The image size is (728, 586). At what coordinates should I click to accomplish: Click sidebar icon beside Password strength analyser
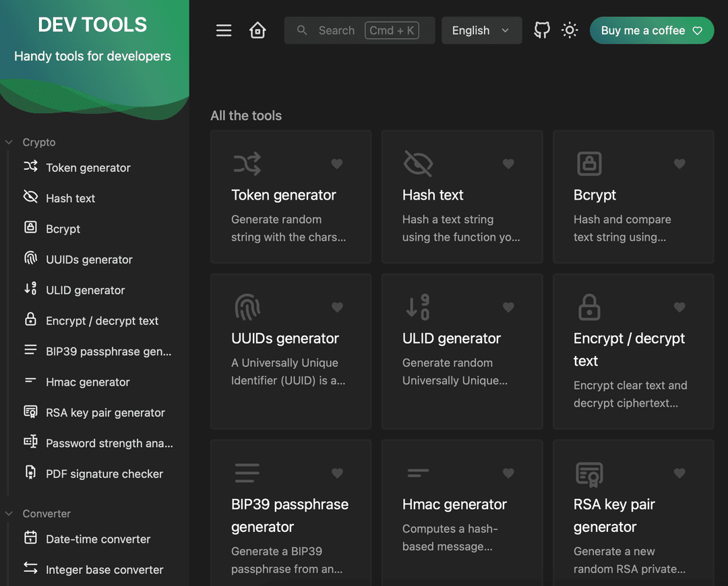30,441
